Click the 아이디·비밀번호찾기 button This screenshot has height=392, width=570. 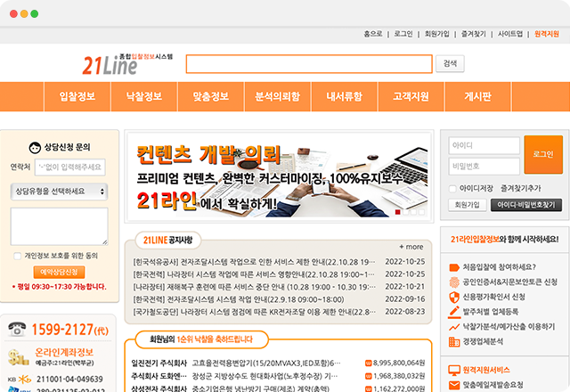[x=526, y=205]
